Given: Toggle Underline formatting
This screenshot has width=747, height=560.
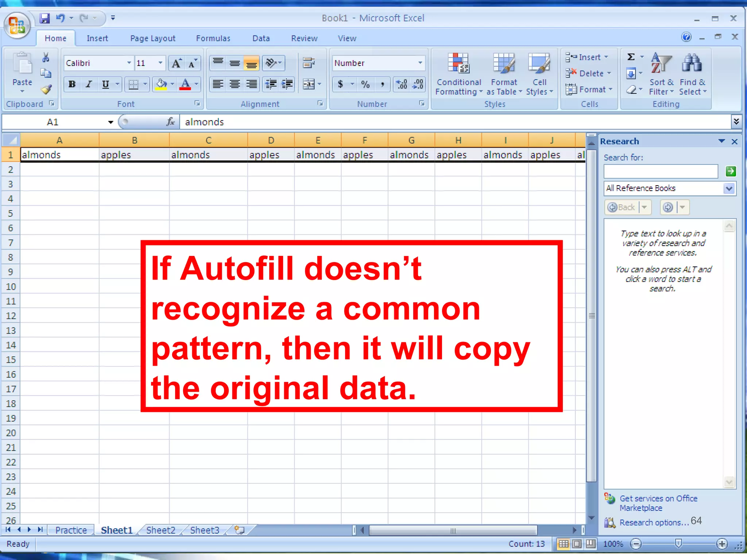Looking at the screenshot, I should click(105, 84).
